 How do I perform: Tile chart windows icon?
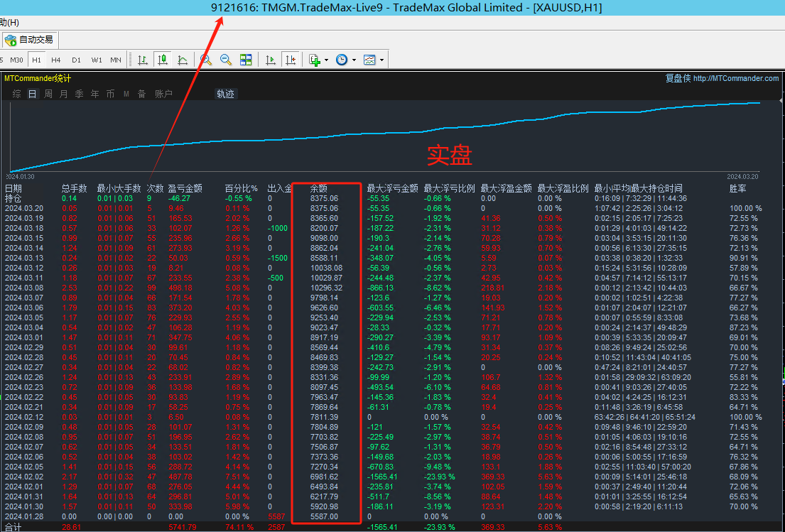click(x=246, y=60)
